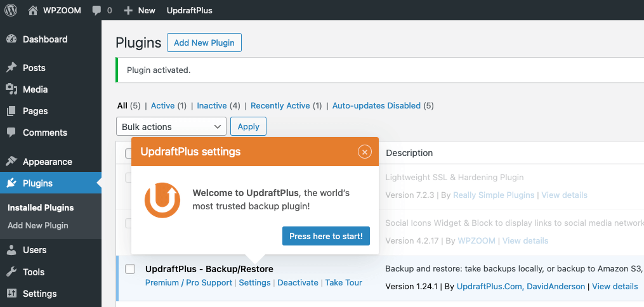This screenshot has height=307, width=644.
Task: Select the Plugins sidebar item
Action: pyautogui.click(x=38, y=183)
